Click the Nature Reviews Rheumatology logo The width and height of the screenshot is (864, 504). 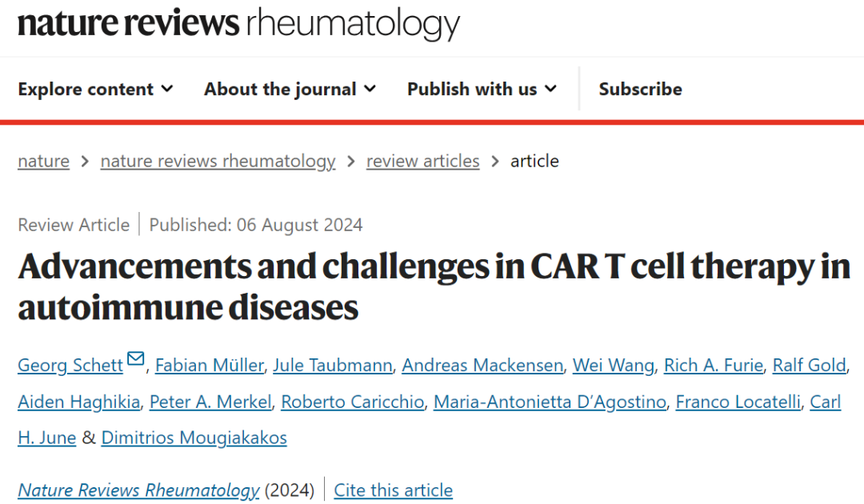tap(238, 24)
